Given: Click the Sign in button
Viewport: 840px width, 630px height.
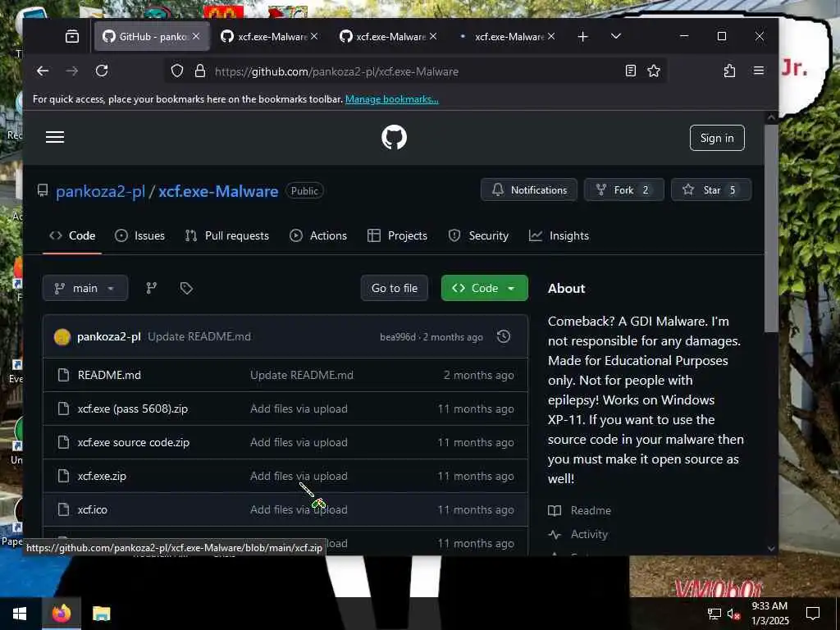Looking at the screenshot, I should tap(717, 138).
